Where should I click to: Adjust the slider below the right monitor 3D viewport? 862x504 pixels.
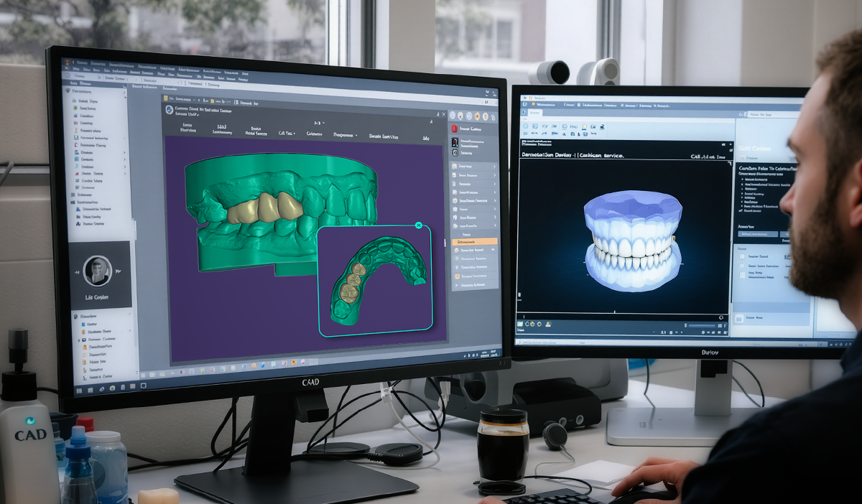coord(702,325)
